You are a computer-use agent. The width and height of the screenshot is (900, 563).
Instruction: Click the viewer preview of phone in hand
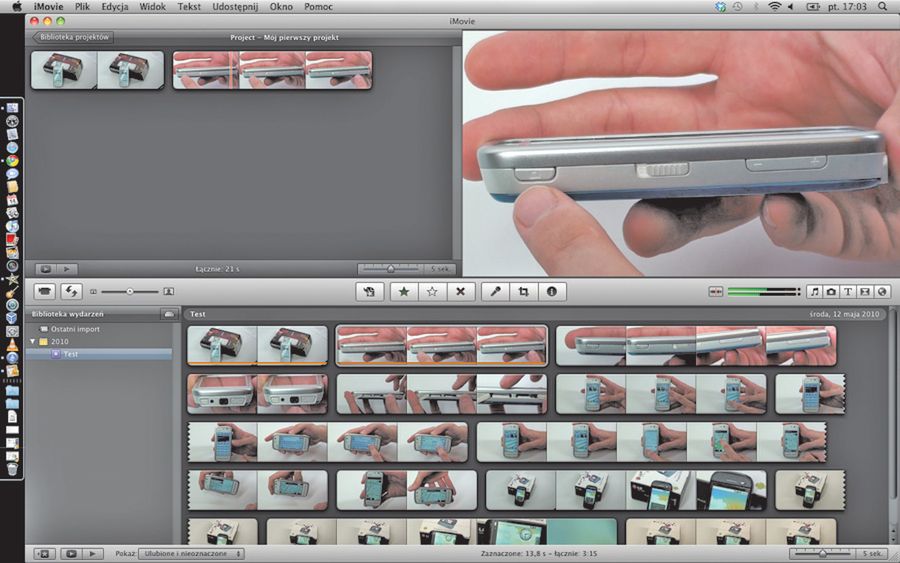pos(681,154)
